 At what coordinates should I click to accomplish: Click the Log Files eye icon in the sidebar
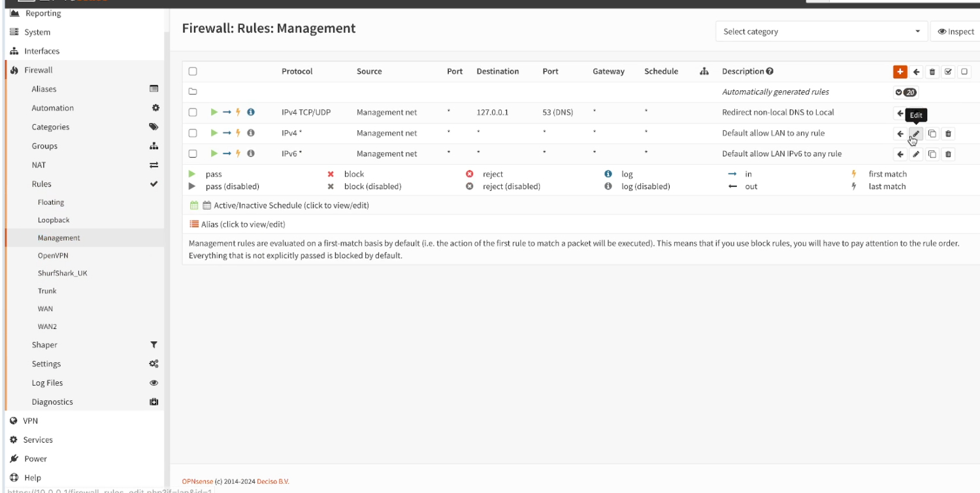(x=154, y=382)
